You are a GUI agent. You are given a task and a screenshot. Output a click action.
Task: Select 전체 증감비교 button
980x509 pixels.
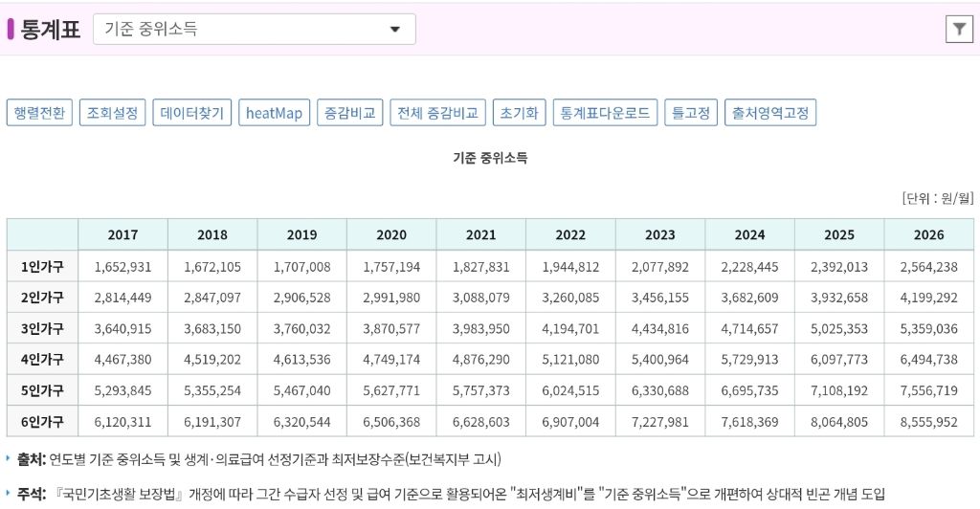[437, 112]
